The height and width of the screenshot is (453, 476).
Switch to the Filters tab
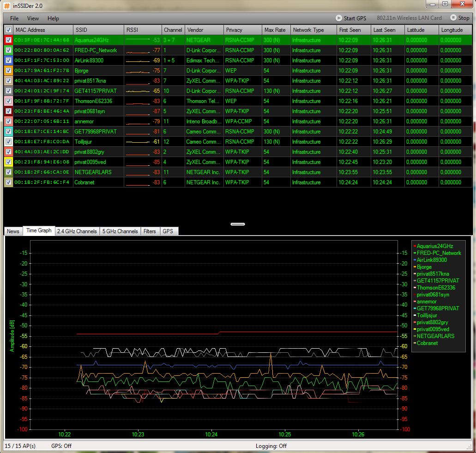point(150,231)
